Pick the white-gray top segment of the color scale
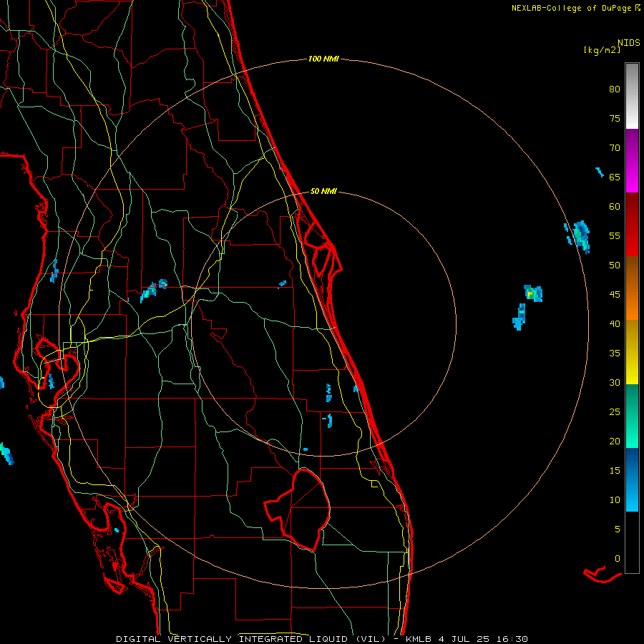The width and height of the screenshot is (644, 644). coord(632,96)
